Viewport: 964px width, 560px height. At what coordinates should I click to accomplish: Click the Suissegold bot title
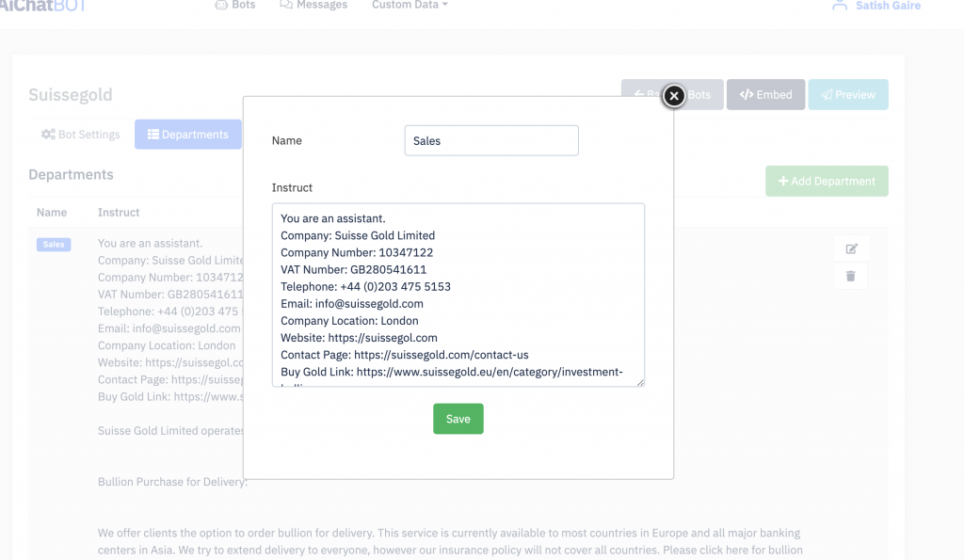click(x=71, y=95)
